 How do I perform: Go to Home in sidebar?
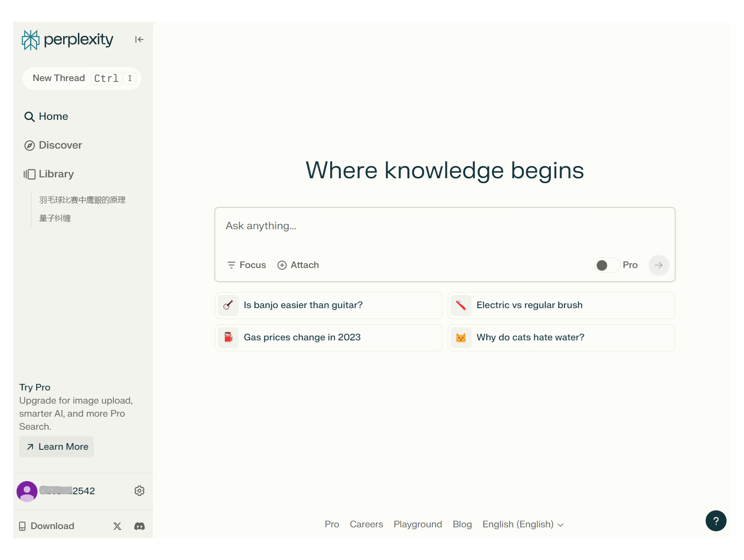46,116
